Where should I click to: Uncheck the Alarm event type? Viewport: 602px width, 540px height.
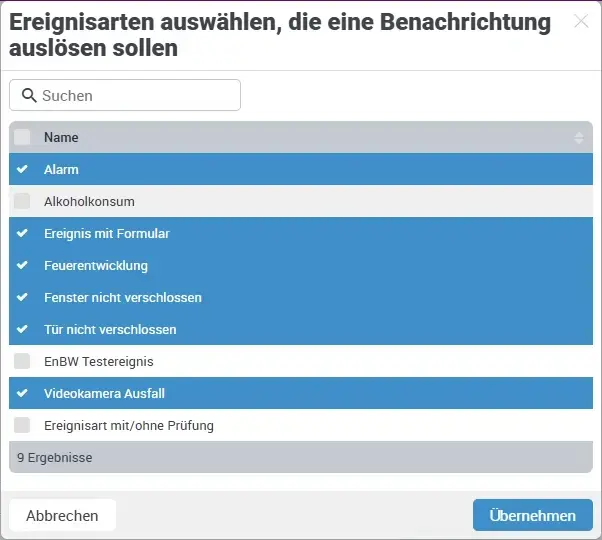pyautogui.click(x=22, y=170)
